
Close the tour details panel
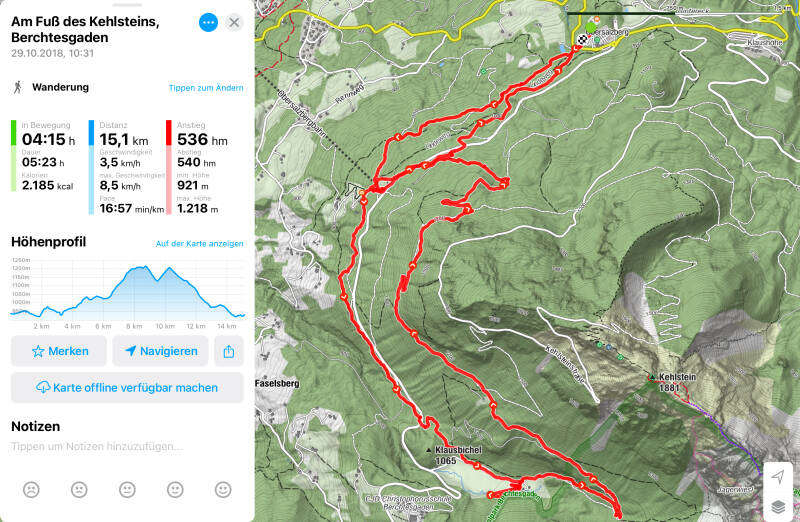click(234, 22)
